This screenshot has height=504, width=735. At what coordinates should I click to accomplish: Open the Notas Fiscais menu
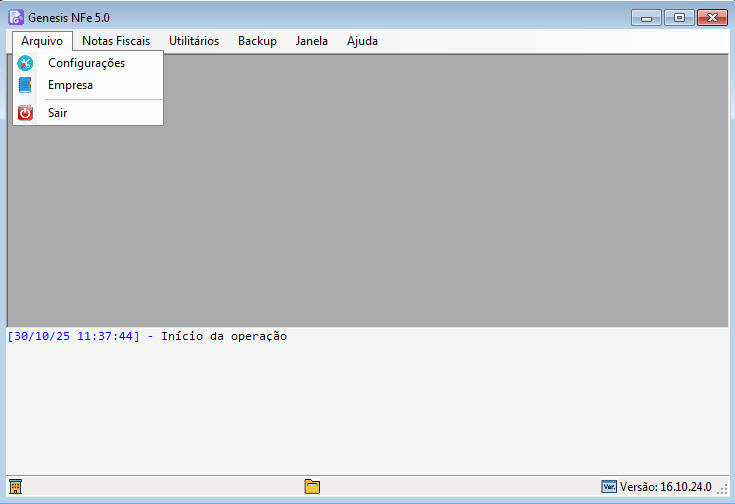pyautogui.click(x=116, y=41)
